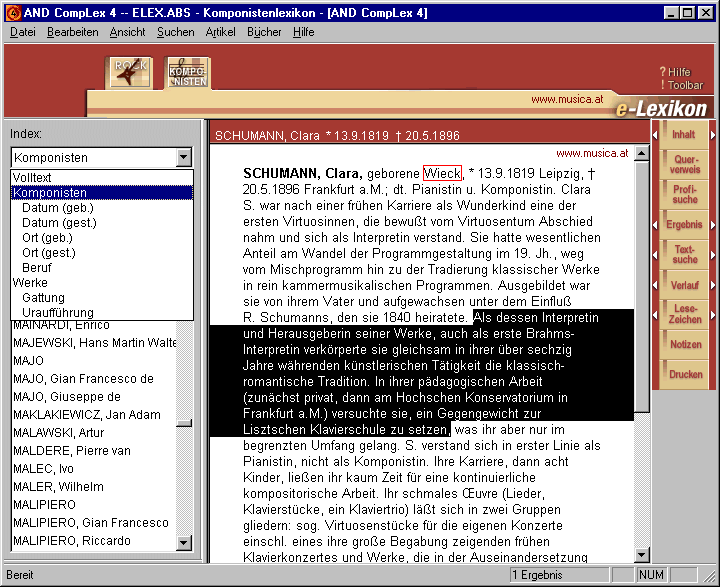Print article with Drucken button

(685, 374)
